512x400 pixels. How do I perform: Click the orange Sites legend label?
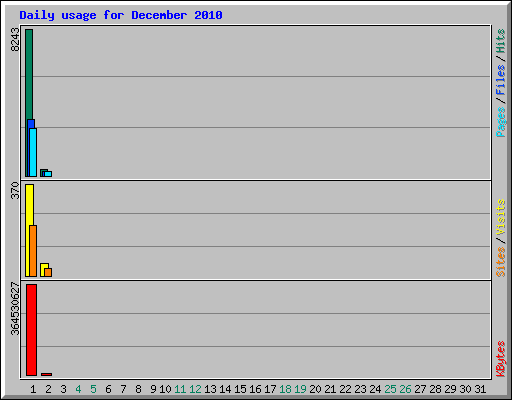[501, 262]
